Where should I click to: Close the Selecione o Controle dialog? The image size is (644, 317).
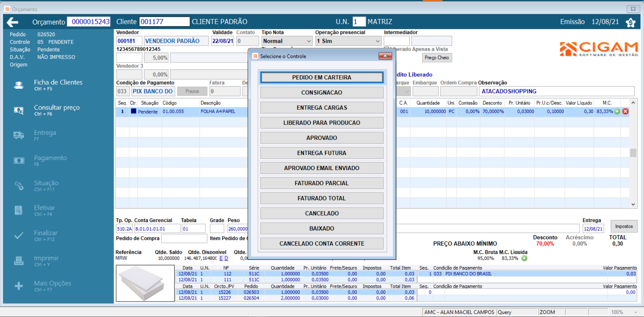tap(385, 56)
